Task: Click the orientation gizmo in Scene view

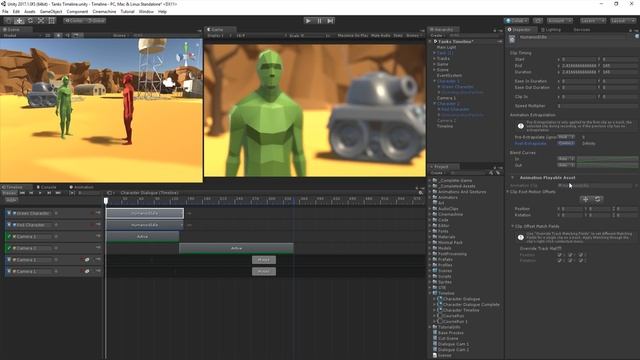Action: [x=186, y=54]
